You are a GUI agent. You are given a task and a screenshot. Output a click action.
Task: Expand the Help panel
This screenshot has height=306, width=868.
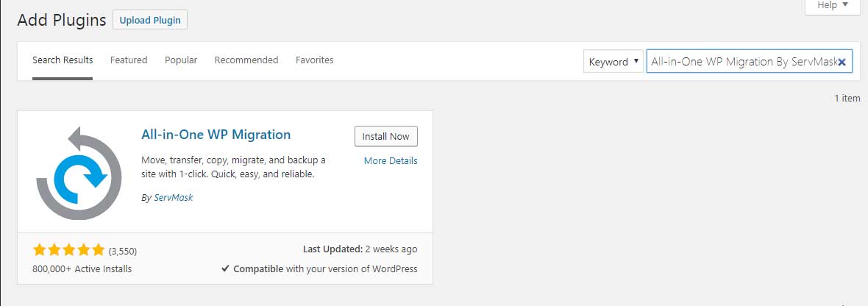[x=833, y=6]
